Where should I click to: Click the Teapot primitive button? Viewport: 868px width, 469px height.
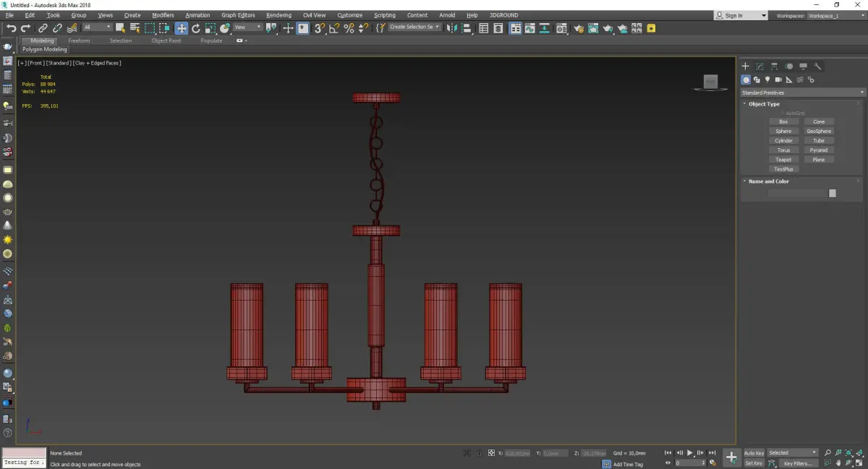click(783, 160)
